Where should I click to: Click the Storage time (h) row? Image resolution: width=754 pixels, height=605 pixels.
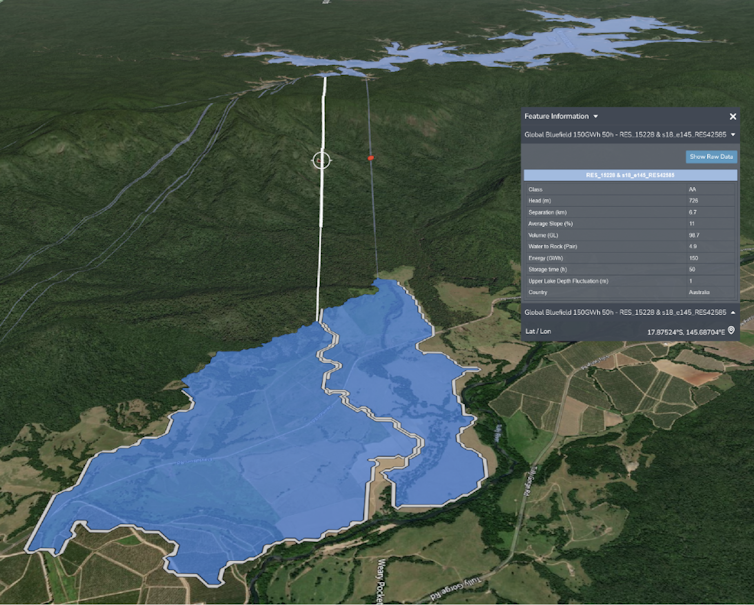(x=629, y=269)
